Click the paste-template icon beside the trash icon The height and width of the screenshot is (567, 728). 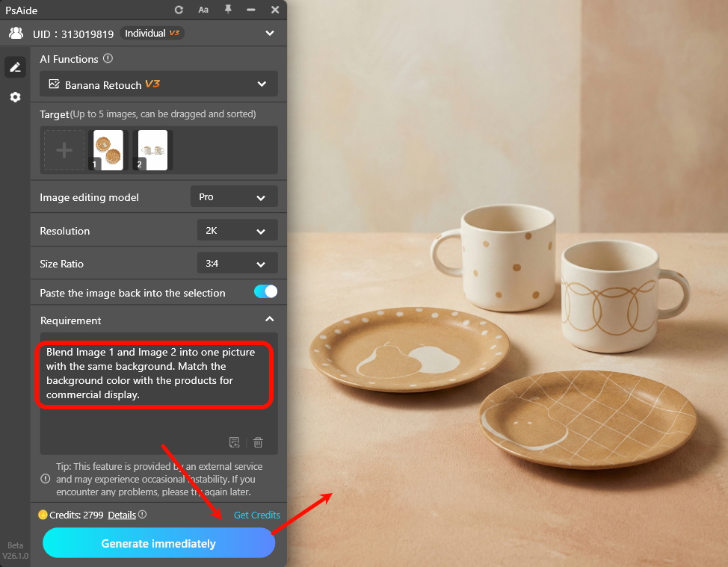(234, 442)
